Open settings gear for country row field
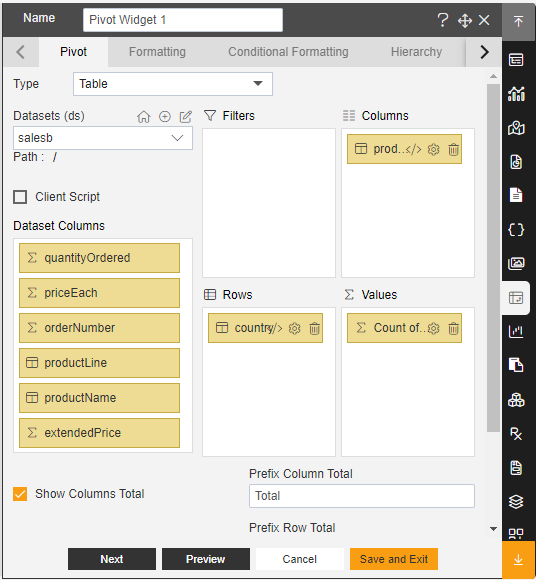Image resolution: width=536 pixels, height=580 pixels. click(294, 328)
